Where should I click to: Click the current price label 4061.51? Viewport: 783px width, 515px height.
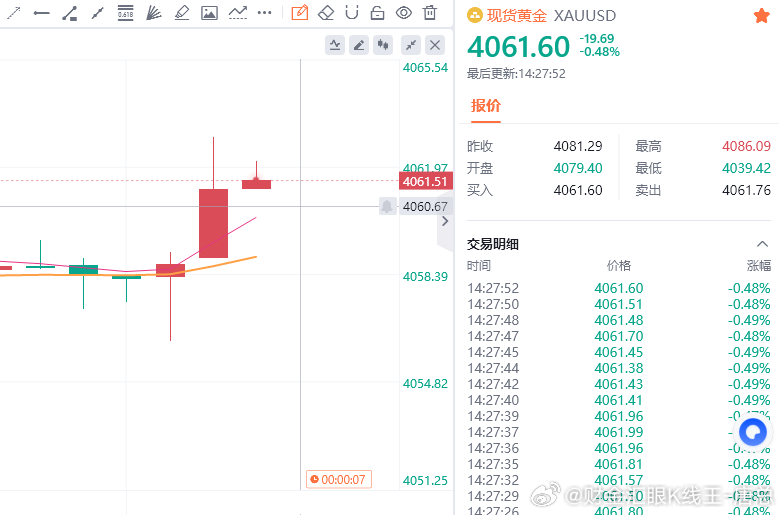click(425, 181)
